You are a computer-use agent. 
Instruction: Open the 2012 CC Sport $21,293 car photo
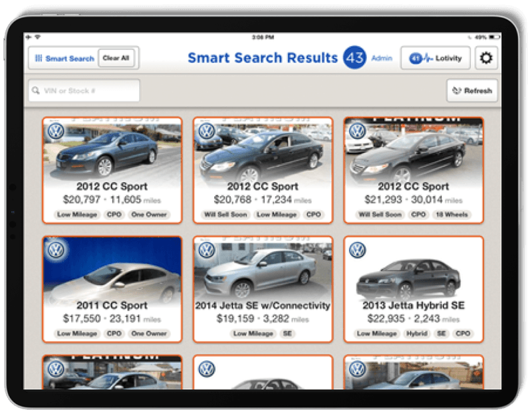click(x=414, y=150)
